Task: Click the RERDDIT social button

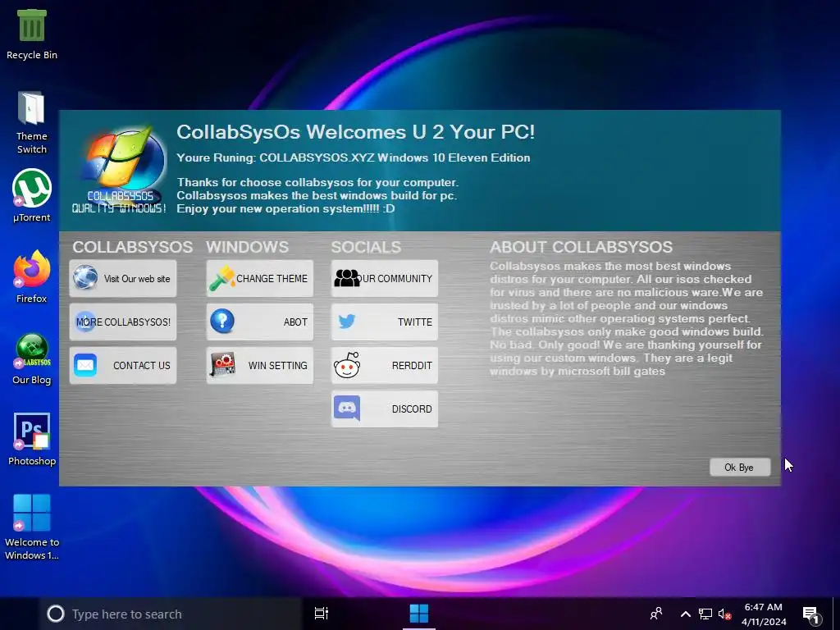Action: 385,365
